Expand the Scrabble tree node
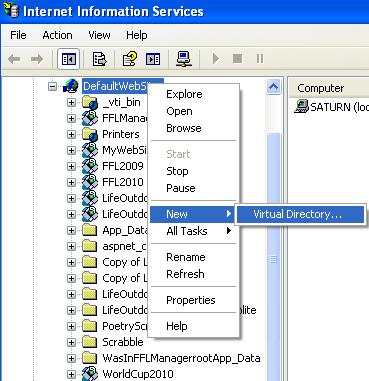Image resolution: width=369 pixels, height=381 pixels. (71, 342)
